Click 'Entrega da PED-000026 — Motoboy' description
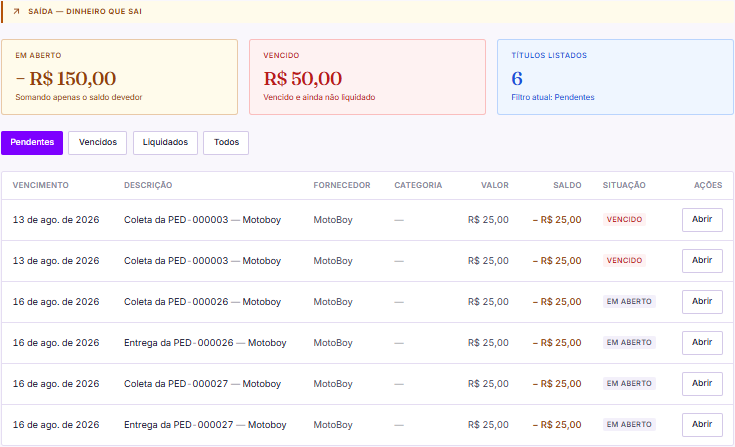The height and width of the screenshot is (447, 735). tap(205, 343)
